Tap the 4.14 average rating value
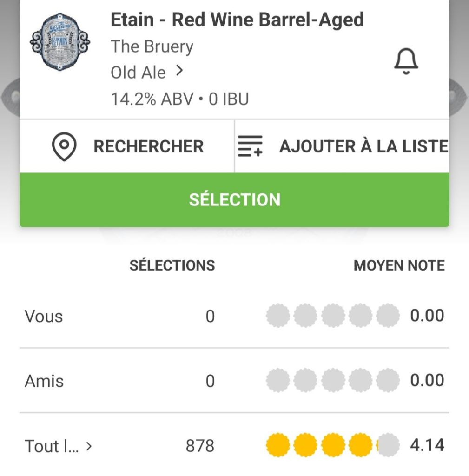Screen dimensions: 469x476 pyautogui.click(x=427, y=445)
